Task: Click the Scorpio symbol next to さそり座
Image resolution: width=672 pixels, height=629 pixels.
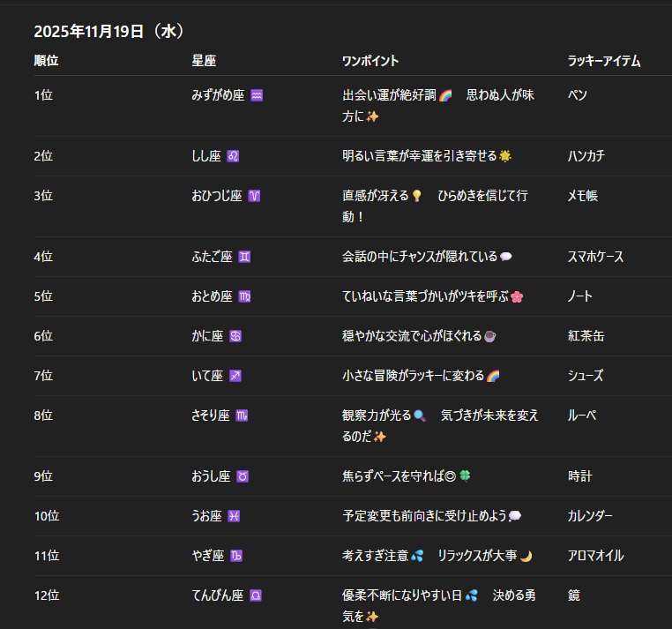Action: tap(242, 416)
